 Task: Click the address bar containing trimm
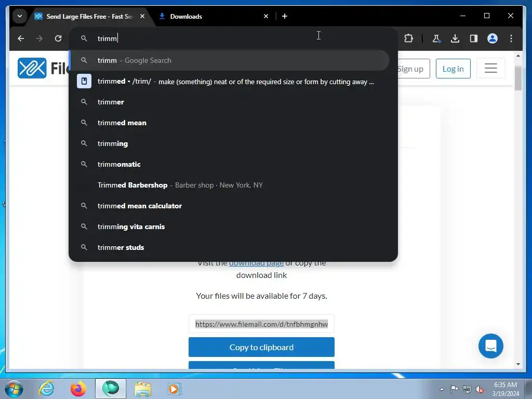pyautogui.click(x=233, y=38)
